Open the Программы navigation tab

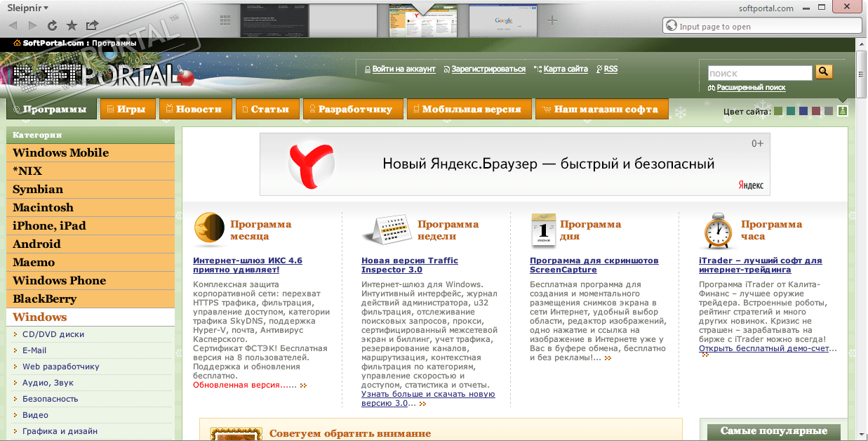tap(51, 109)
